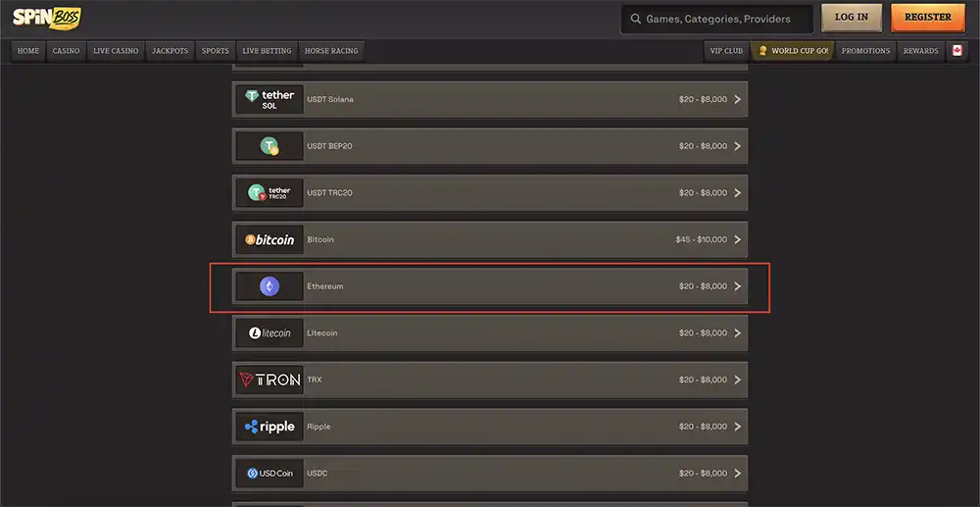Viewport: 980px width, 507px height.
Task: Focus the Games, Categories, Providers search box
Action: pos(717,20)
